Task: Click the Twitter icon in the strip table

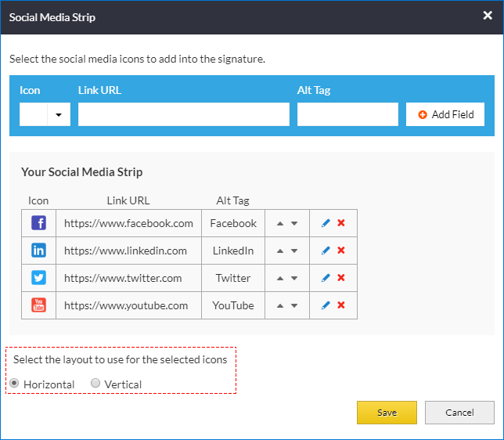Action: click(x=38, y=278)
